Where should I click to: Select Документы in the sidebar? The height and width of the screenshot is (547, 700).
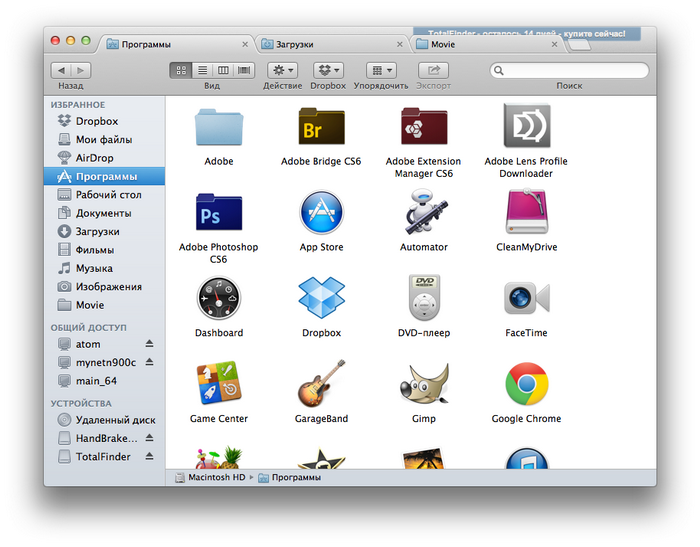(104, 213)
